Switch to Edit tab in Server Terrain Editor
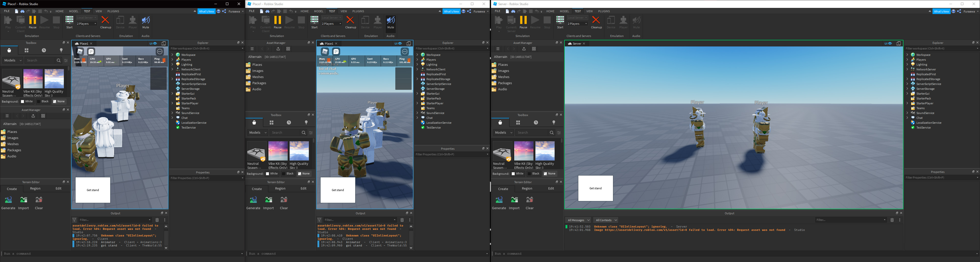980x262 pixels. (551, 189)
